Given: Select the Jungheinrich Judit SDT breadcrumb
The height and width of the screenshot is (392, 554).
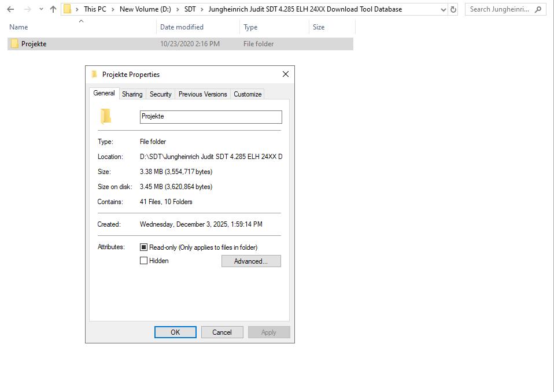Looking at the screenshot, I should (305, 9).
